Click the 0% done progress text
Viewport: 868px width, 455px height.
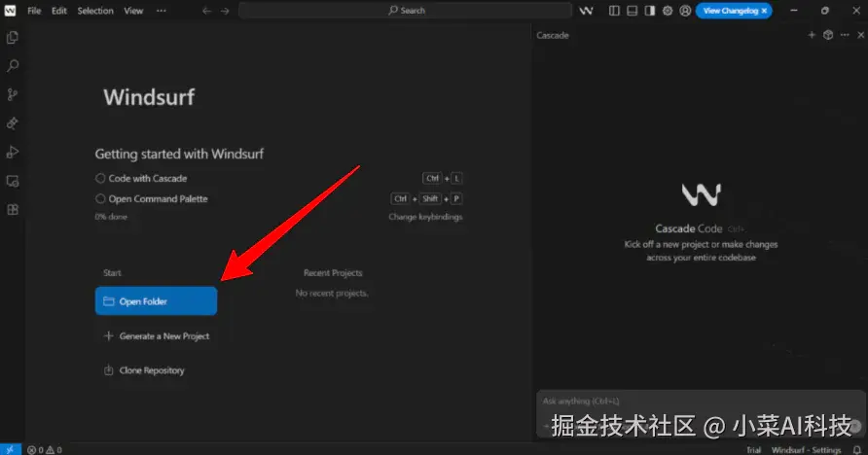point(111,217)
